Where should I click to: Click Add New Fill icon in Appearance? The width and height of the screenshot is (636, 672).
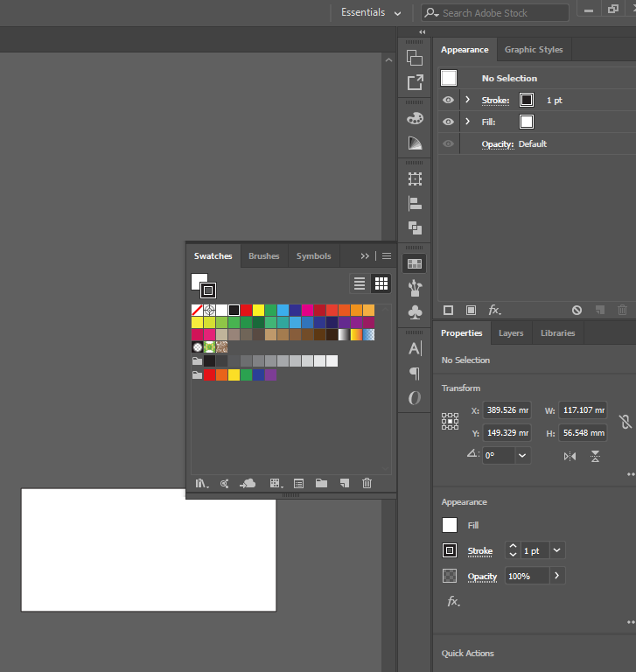coord(471,311)
